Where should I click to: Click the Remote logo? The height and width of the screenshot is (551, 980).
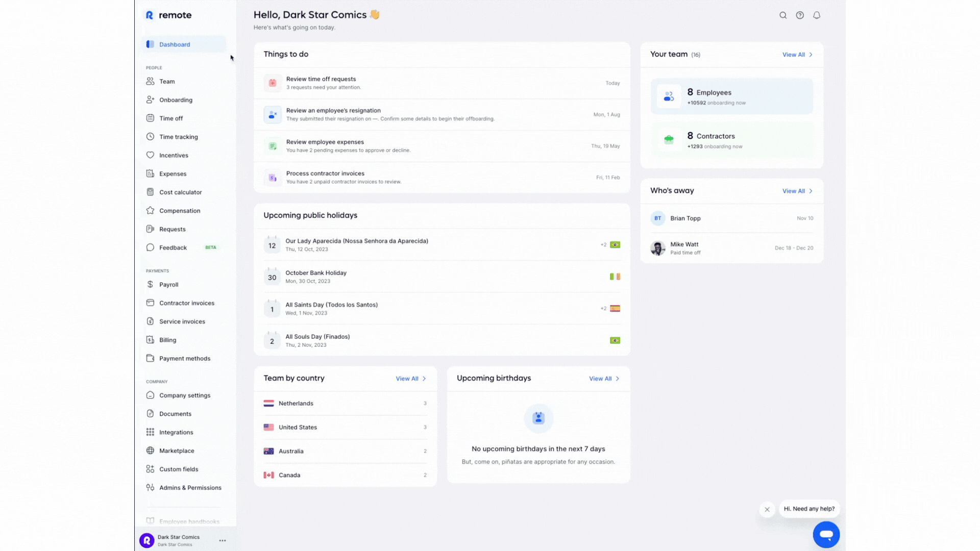coord(168,15)
